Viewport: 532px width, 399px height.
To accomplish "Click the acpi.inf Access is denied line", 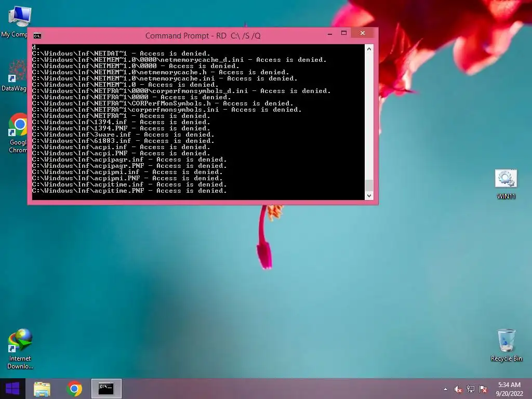I will point(121,147).
